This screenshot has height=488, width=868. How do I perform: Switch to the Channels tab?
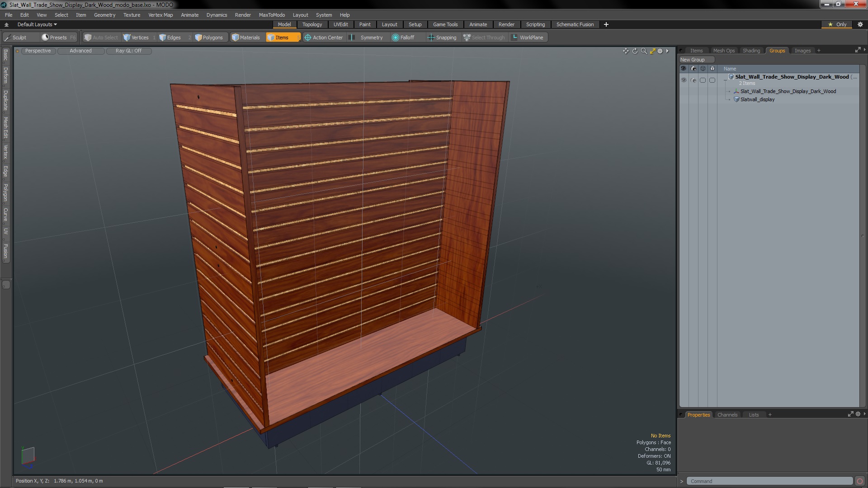click(727, 415)
